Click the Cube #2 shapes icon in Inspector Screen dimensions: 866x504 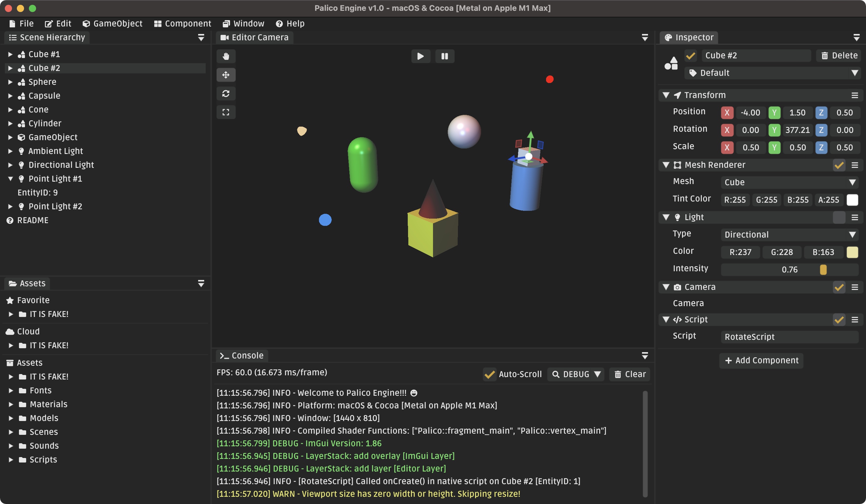coord(671,63)
